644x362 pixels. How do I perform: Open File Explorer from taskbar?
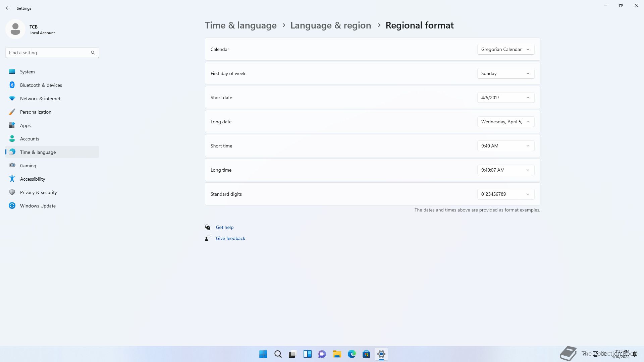(337, 354)
